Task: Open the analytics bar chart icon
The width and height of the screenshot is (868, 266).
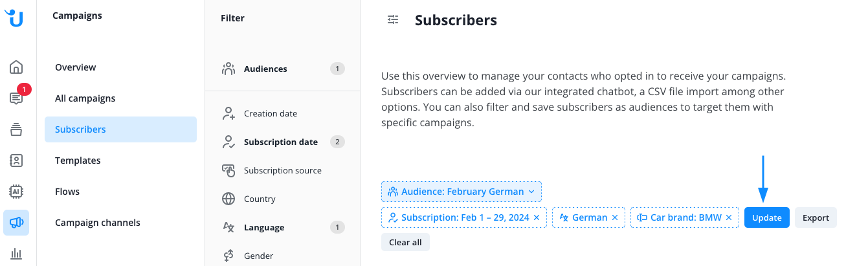Action: point(16,253)
